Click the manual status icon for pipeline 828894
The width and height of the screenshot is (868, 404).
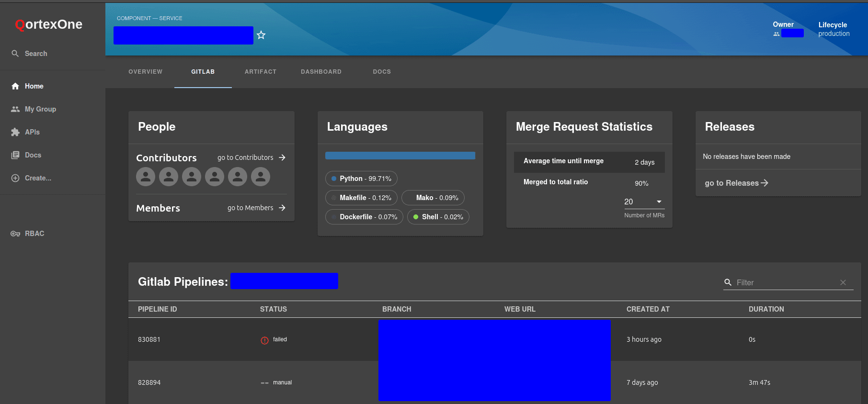tap(264, 383)
